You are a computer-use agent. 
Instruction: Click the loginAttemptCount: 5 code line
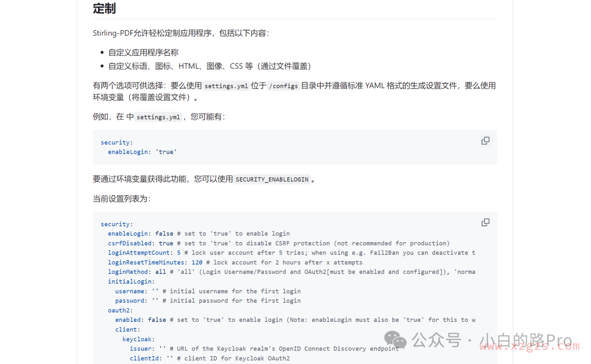pyautogui.click(x=144, y=253)
